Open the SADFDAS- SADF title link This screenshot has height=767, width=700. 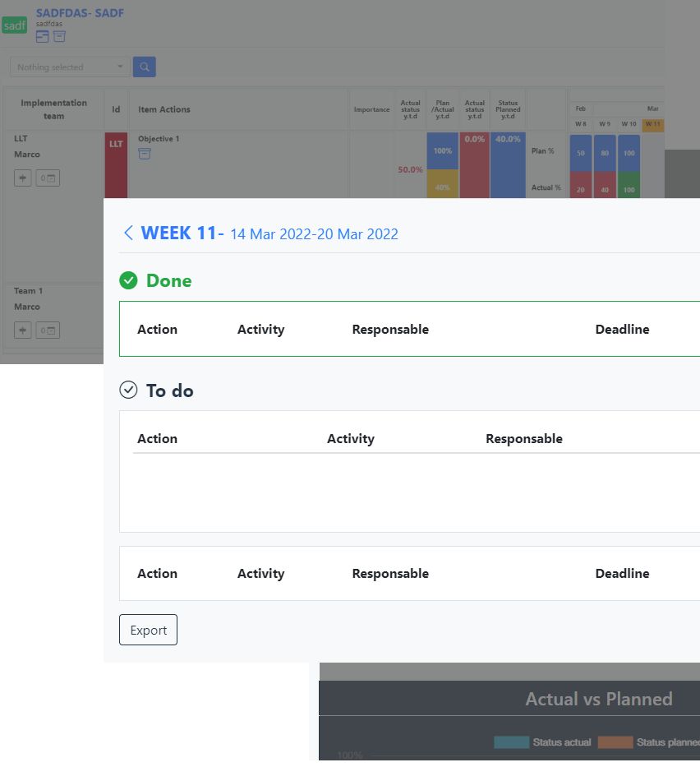[79, 13]
